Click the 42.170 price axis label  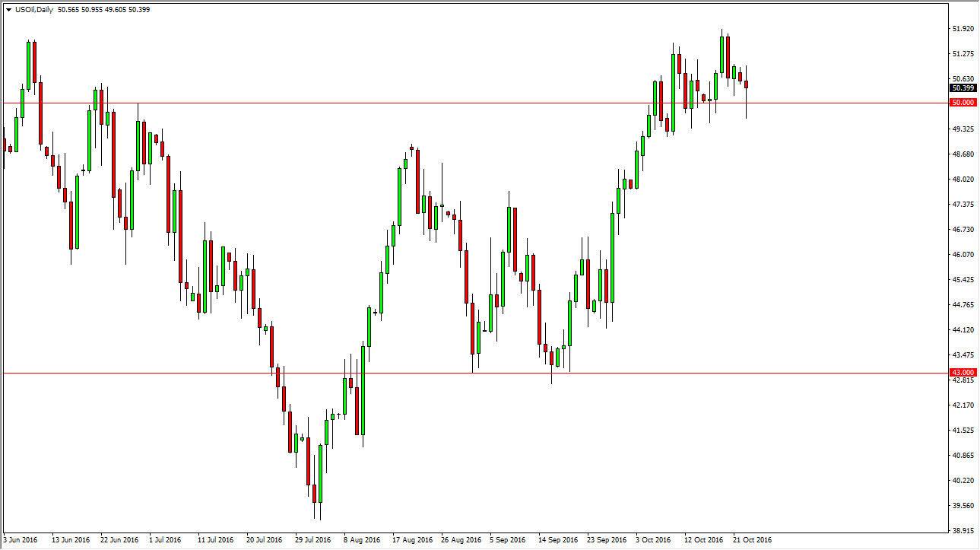pyautogui.click(x=962, y=405)
